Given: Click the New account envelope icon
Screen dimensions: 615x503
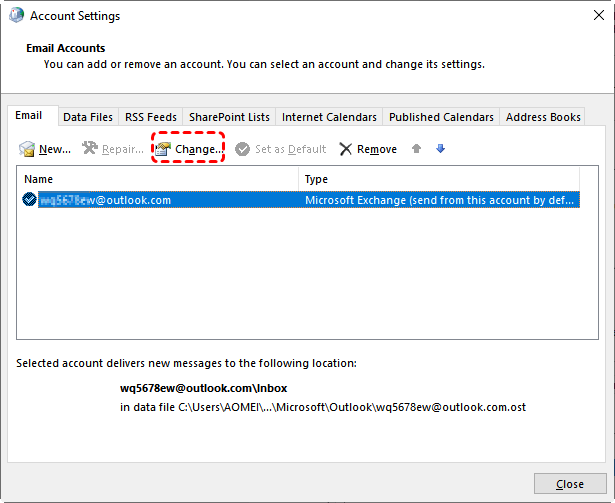Looking at the screenshot, I should point(27,149).
